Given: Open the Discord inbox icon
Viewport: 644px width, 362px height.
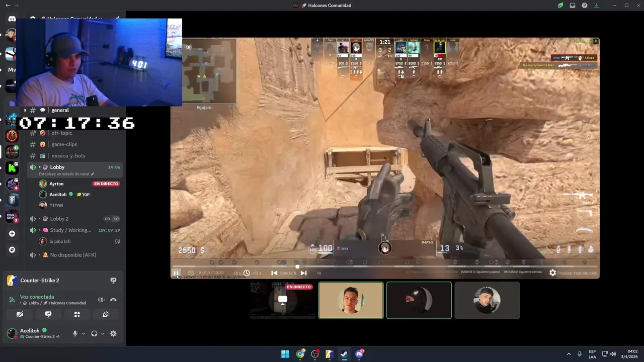Looking at the screenshot, I should pos(573,6).
